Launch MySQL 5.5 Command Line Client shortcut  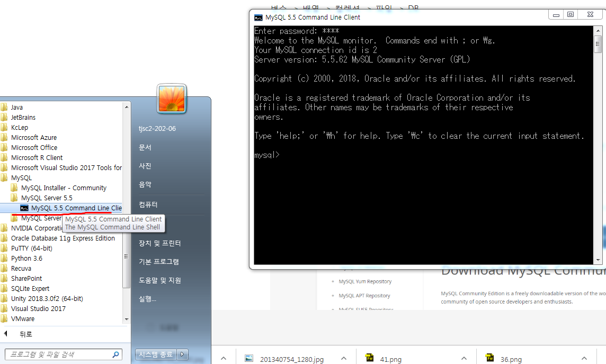[x=61, y=208]
